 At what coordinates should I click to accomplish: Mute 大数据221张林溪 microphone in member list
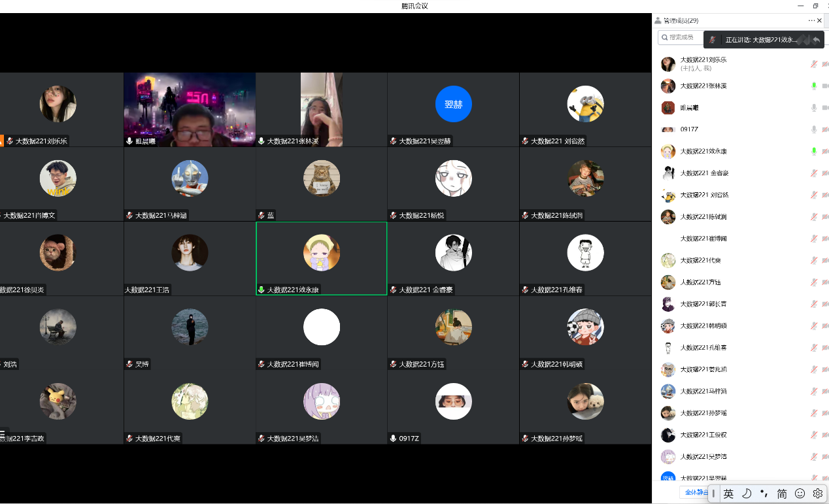click(x=814, y=86)
